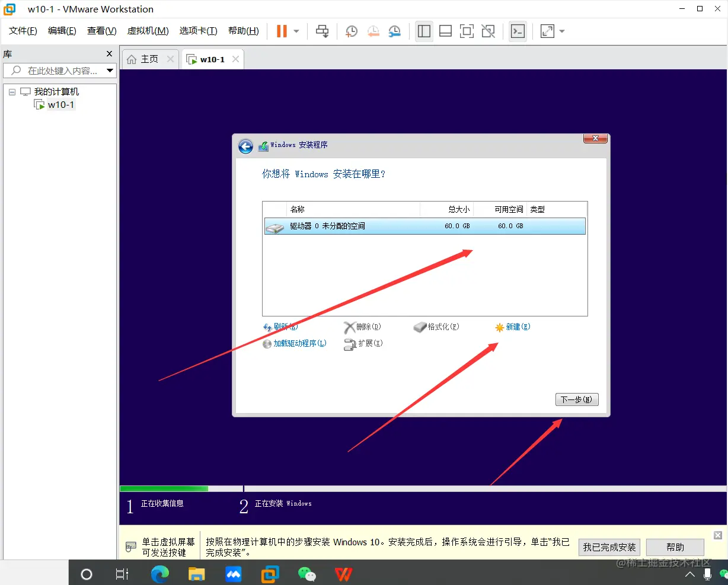Image resolution: width=728 pixels, height=585 pixels.
Task: Click the 加载驱动程序(L) link
Action: [x=295, y=344]
